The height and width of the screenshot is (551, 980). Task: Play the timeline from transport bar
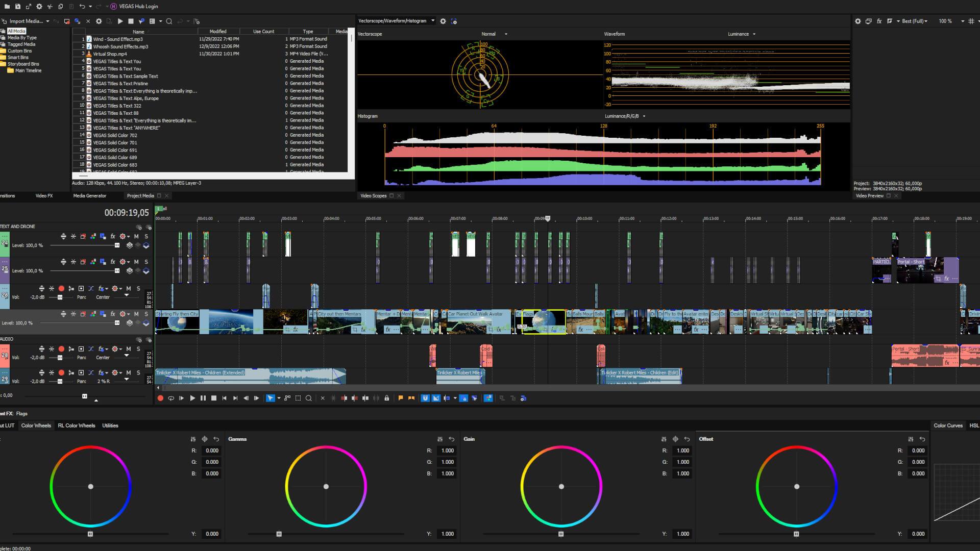point(192,398)
